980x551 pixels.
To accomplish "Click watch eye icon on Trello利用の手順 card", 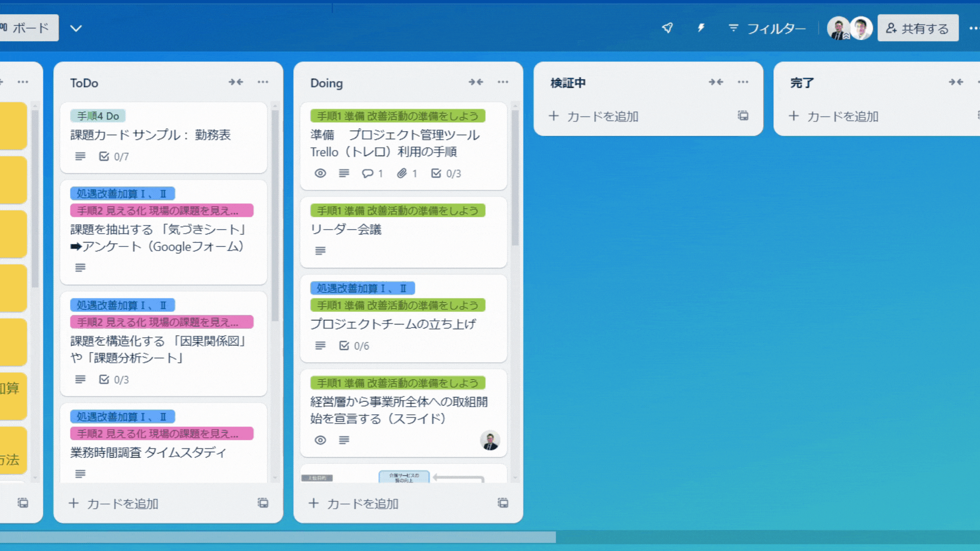I will tap(320, 173).
